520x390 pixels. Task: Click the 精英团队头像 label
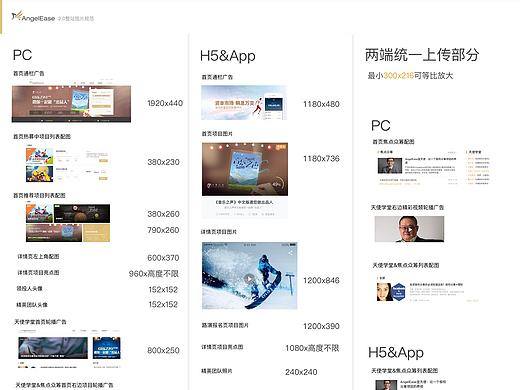click(32, 305)
